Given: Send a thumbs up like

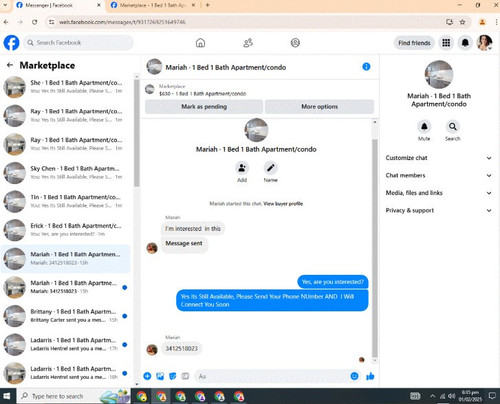Looking at the screenshot, I should pos(370,376).
